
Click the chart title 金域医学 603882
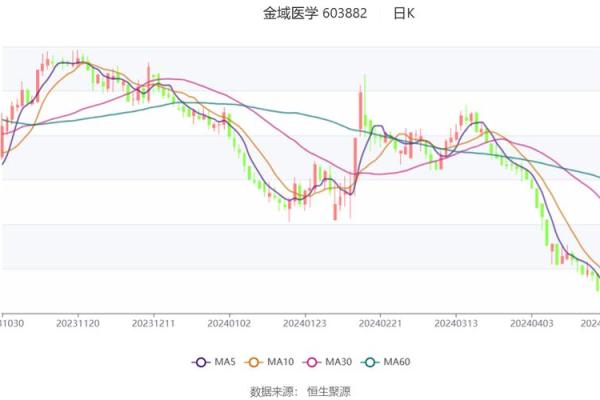point(315,13)
